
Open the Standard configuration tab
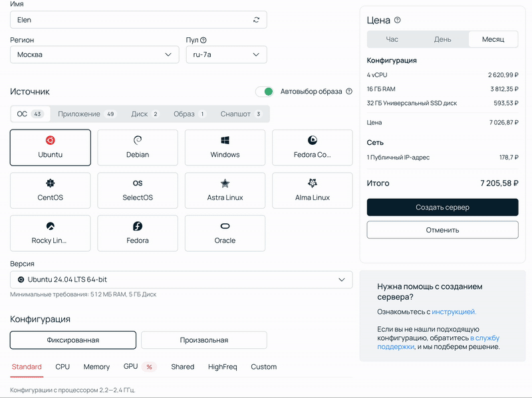pos(27,367)
